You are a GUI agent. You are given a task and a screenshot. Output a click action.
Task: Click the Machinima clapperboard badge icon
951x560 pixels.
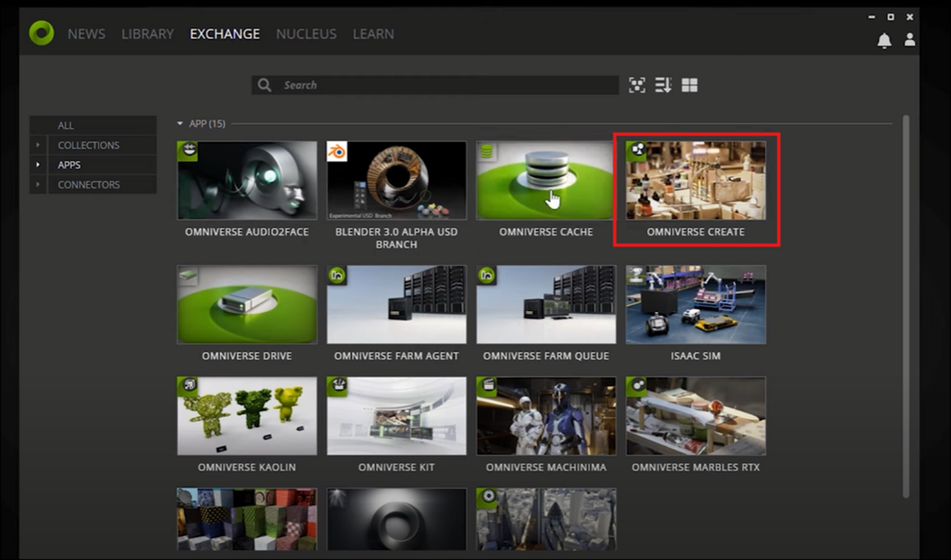coord(487,387)
